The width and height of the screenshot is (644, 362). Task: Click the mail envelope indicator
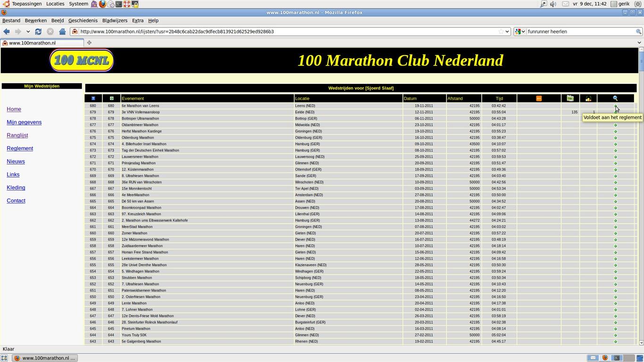565,4
